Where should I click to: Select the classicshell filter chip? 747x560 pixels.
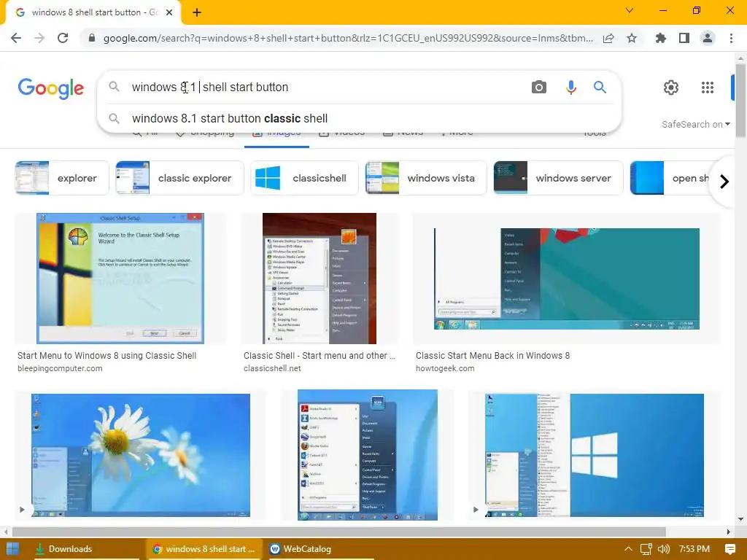[x=304, y=178]
